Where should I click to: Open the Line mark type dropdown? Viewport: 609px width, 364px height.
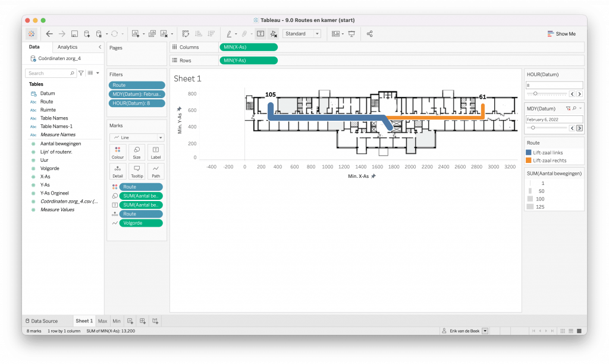[136, 137]
